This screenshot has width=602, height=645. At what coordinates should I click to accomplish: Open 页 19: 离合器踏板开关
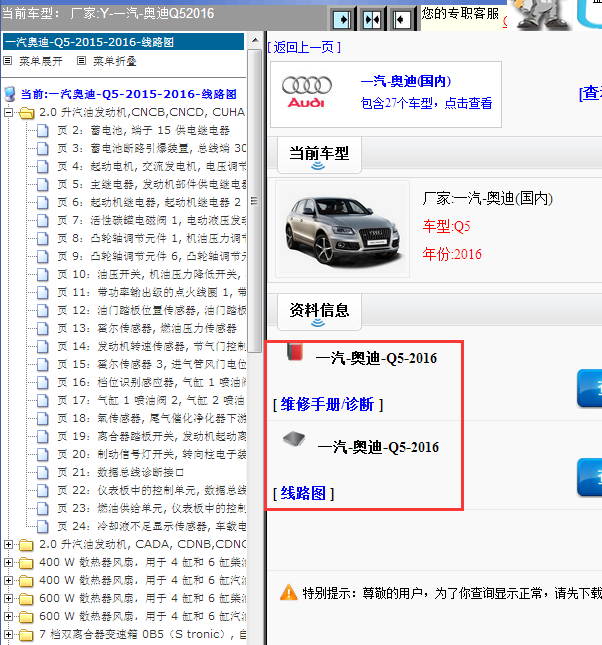click(x=151, y=436)
